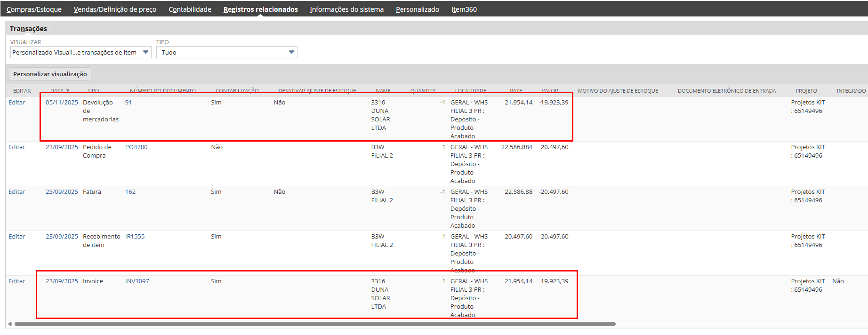Viewport: 868px width, 335px height.
Task: Open the Item360 tab
Action: [464, 9]
